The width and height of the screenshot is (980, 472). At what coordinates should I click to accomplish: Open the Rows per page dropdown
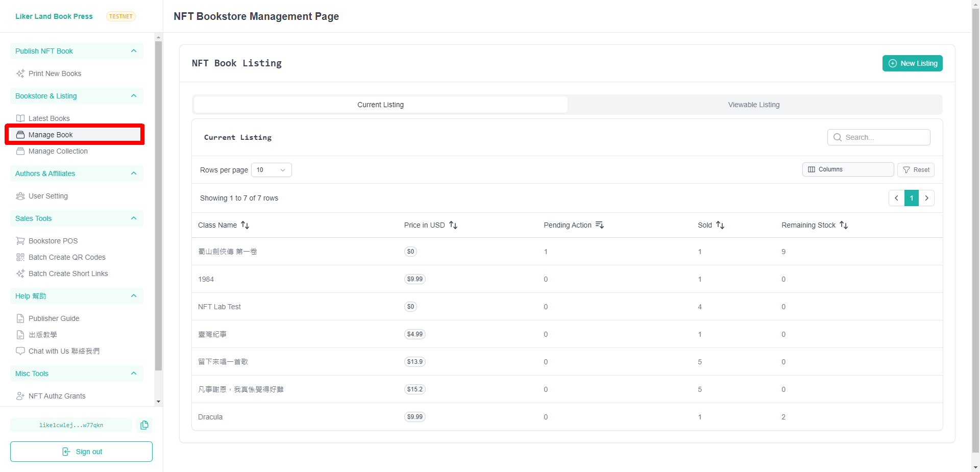pyautogui.click(x=271, y=170)
